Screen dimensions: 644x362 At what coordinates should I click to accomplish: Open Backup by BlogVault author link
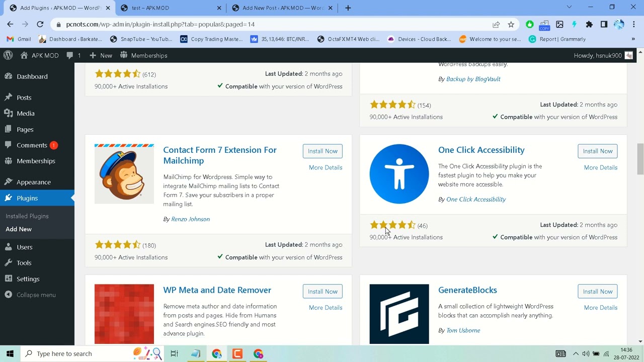pyautogui.click(x=473, y=79)
